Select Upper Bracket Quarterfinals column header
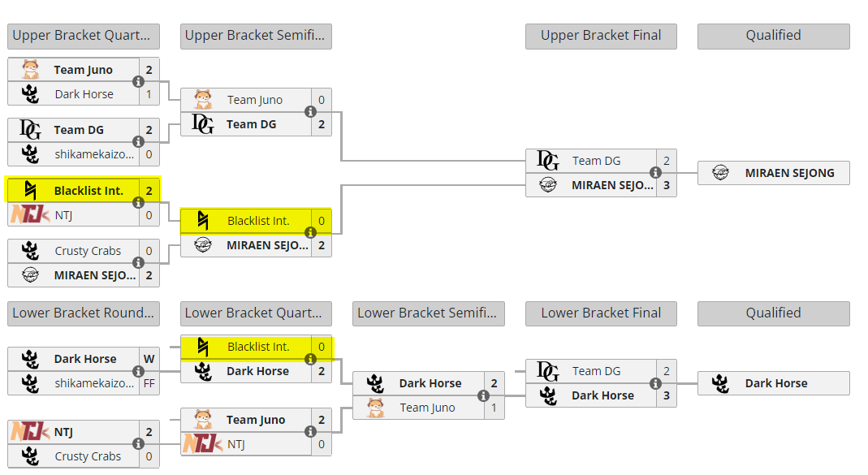 (83, 36)
